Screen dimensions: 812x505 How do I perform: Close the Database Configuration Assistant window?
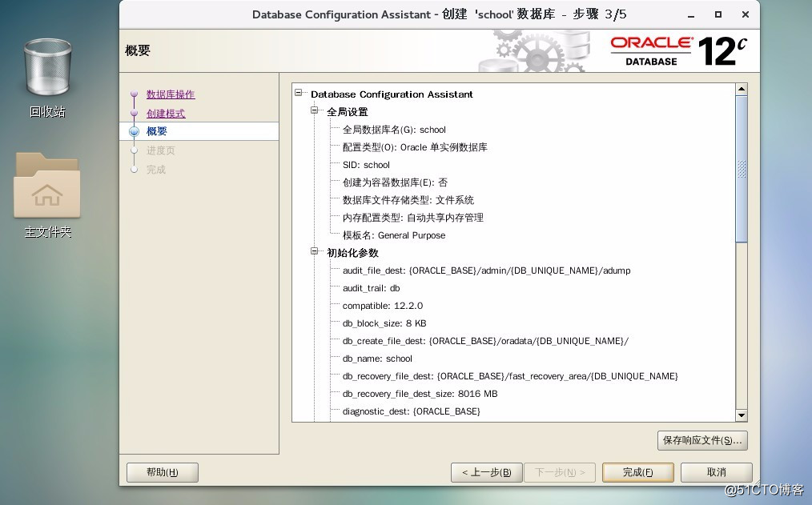click(746, 14)
